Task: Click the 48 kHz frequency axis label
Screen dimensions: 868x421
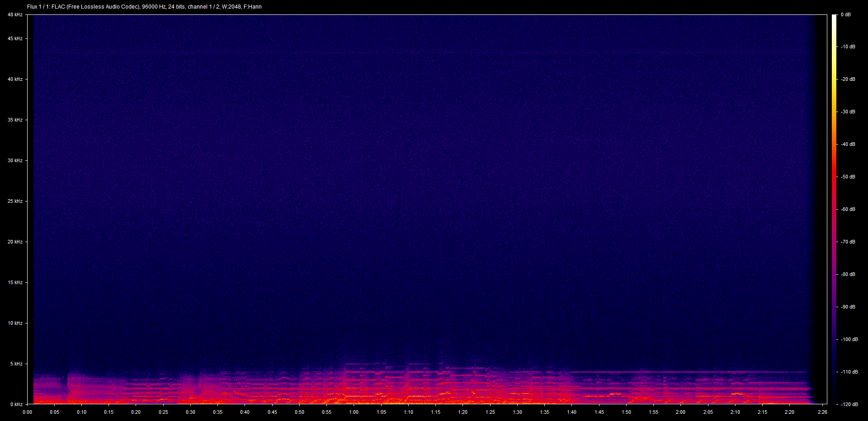Action: (15, 15)
